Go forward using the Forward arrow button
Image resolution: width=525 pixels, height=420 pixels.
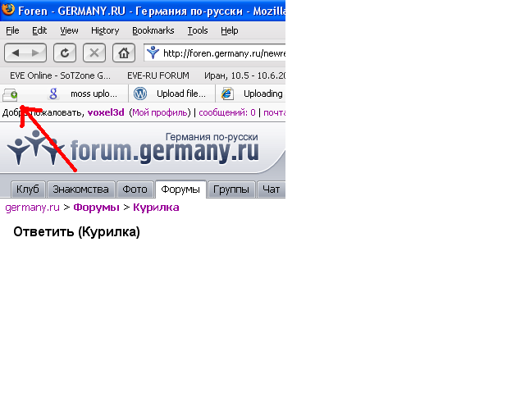coord(35,53)
